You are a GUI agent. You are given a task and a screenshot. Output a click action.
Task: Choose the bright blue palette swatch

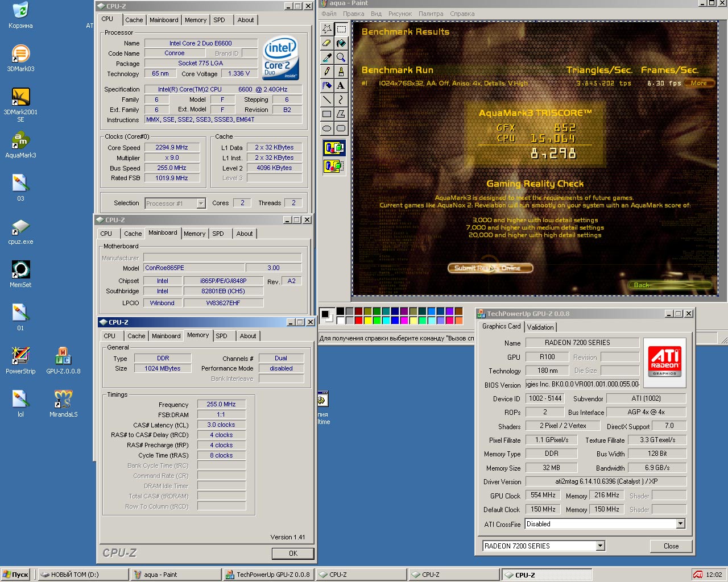tap(395, 320)
